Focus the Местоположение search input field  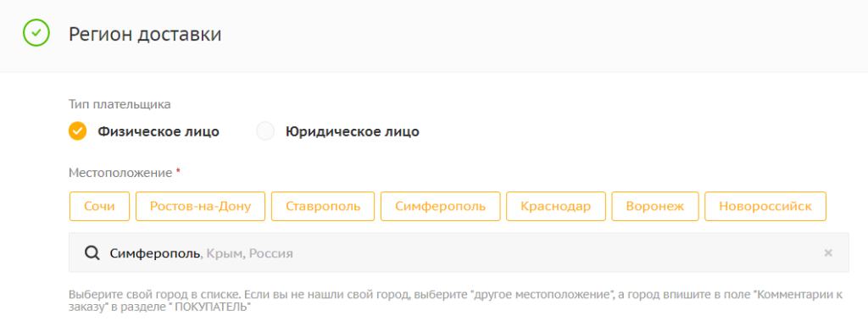coord(459,252)
